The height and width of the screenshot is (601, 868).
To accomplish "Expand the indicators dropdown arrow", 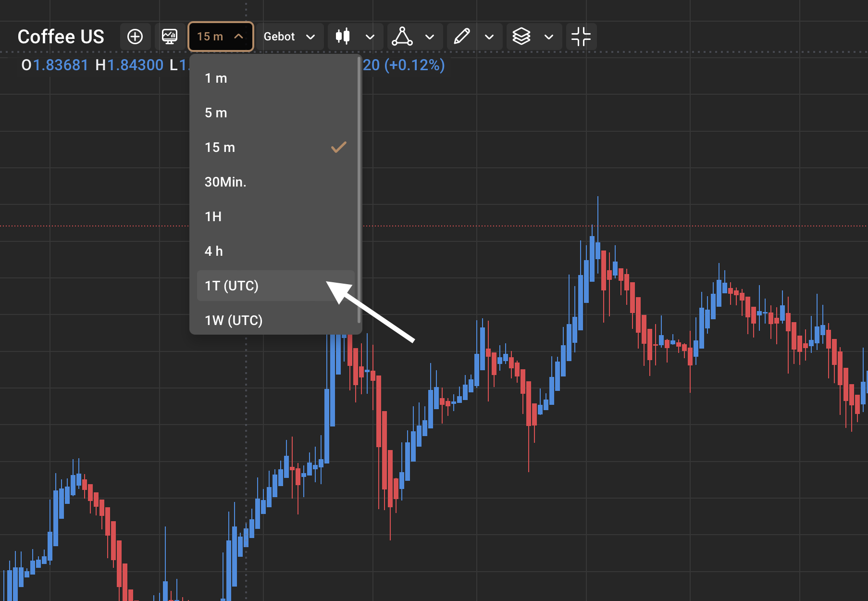I will pos(430,37).
